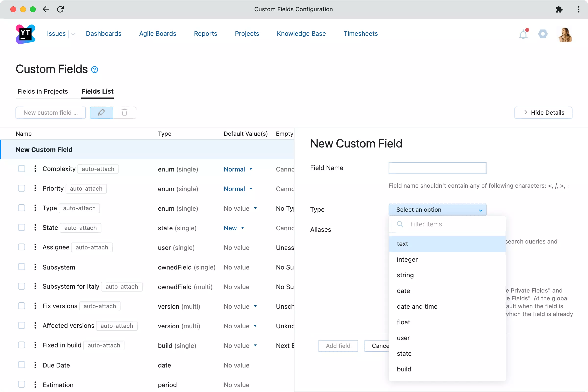588x392 pixels.
Task: Click the Add field button
Action: (x=338, y=346)
